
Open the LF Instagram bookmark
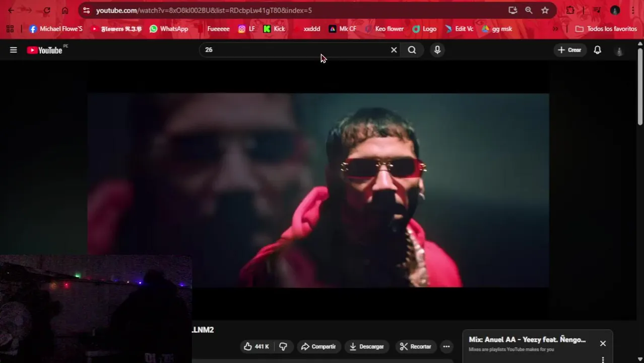pos(247,29)
